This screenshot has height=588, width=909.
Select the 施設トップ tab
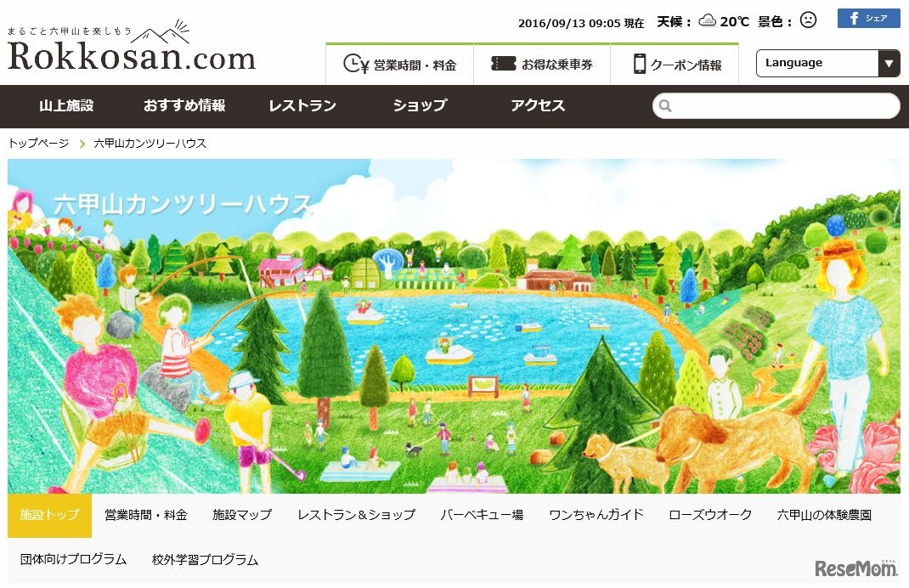50,516
